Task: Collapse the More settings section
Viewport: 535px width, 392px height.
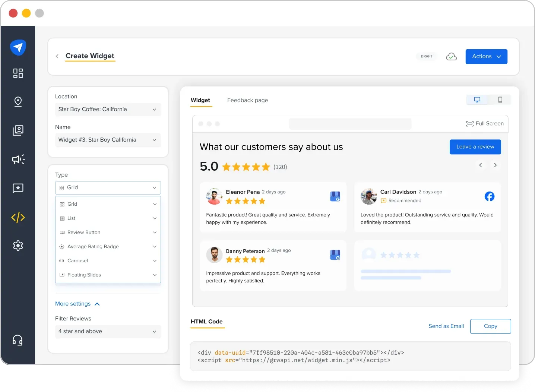Action: [x=77, y=304]
